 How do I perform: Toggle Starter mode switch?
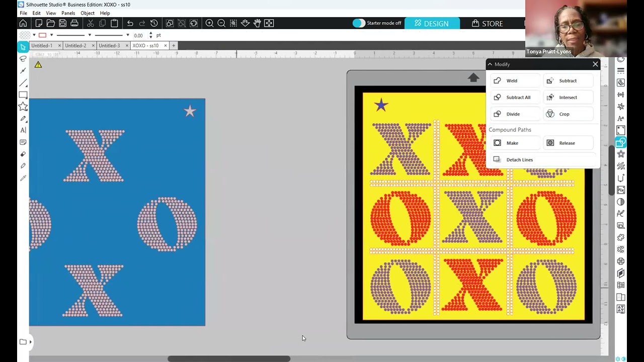[359, 23]
